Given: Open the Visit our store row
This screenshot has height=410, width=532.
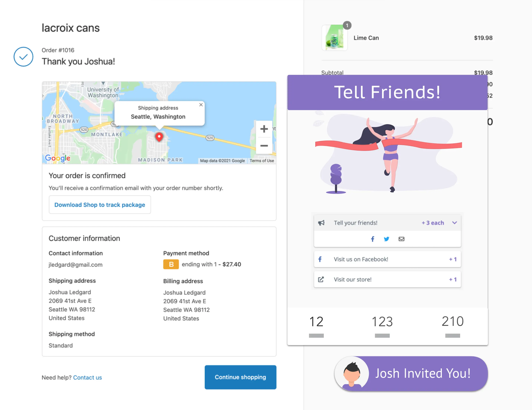Looking at the screenshot, I should (387, 279).
